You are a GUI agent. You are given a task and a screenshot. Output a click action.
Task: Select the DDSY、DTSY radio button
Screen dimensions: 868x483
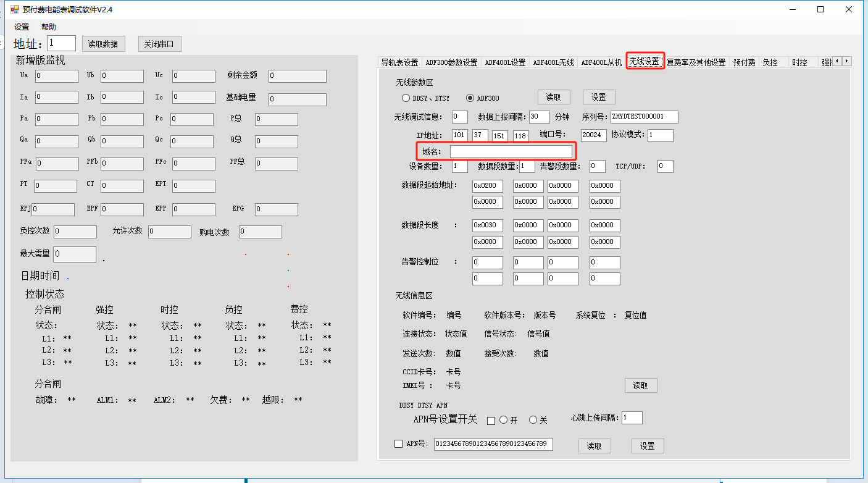(406, 98)
